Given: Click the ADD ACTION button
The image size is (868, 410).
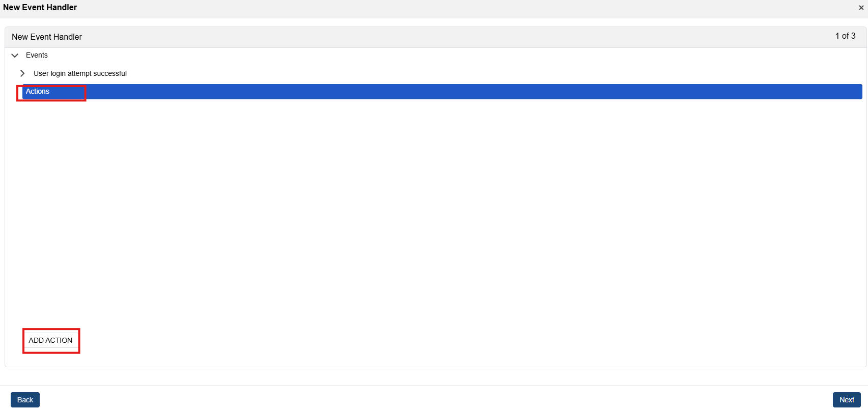Looking at the screenshot, I should [x=50, y=340].
